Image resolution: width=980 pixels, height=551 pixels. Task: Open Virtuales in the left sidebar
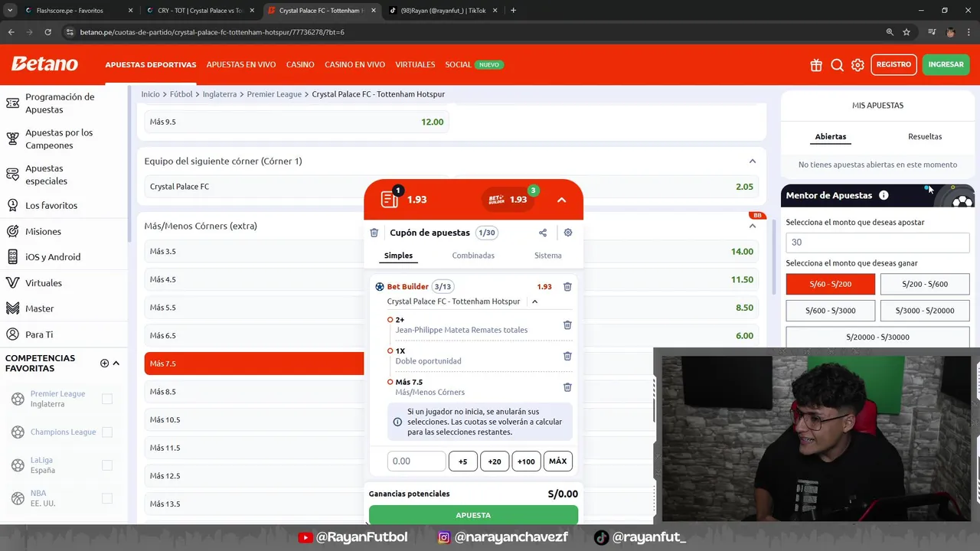[x=64, y=282]
